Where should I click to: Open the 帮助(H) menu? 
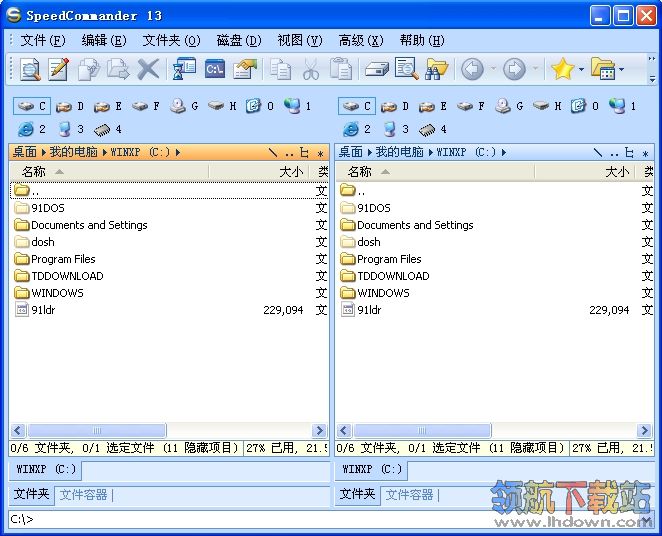(422, 41)
